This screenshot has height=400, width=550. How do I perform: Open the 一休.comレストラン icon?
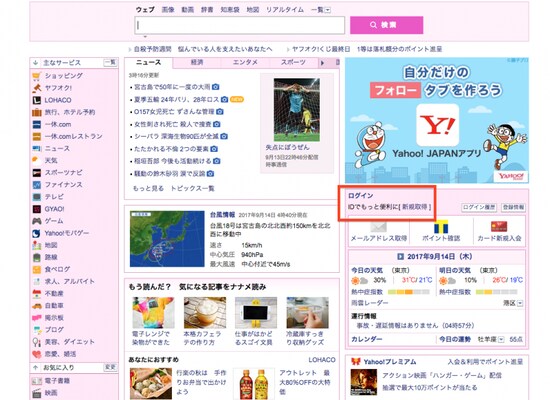[x=36, y=136]
